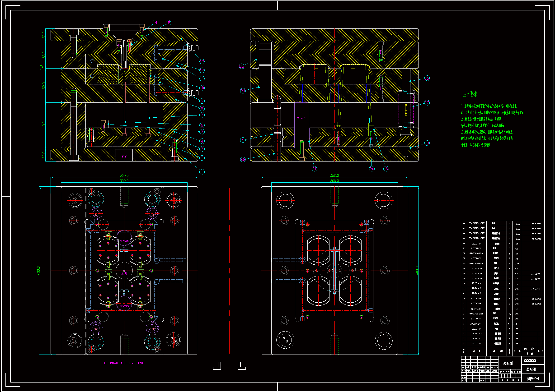Click the K.O knockout hole label in section view
This screenshot has width=555, height=392.
tap(124, 157)
